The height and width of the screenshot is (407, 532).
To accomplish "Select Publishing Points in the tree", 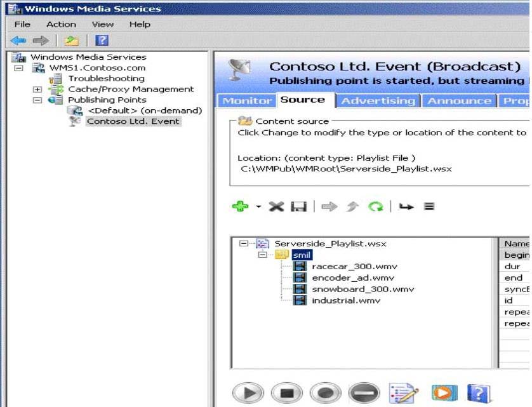I will coord(107,100).
